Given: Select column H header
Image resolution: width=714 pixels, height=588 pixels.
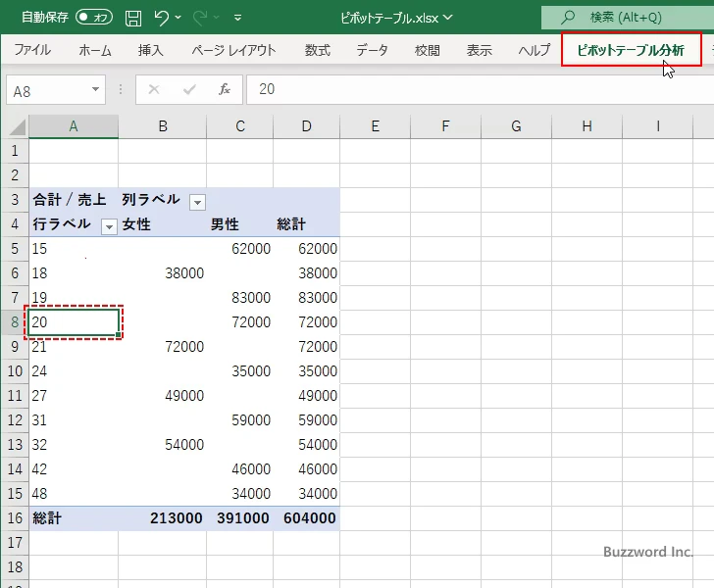Looking at the screenshot, I should click(x=586, y=126).
